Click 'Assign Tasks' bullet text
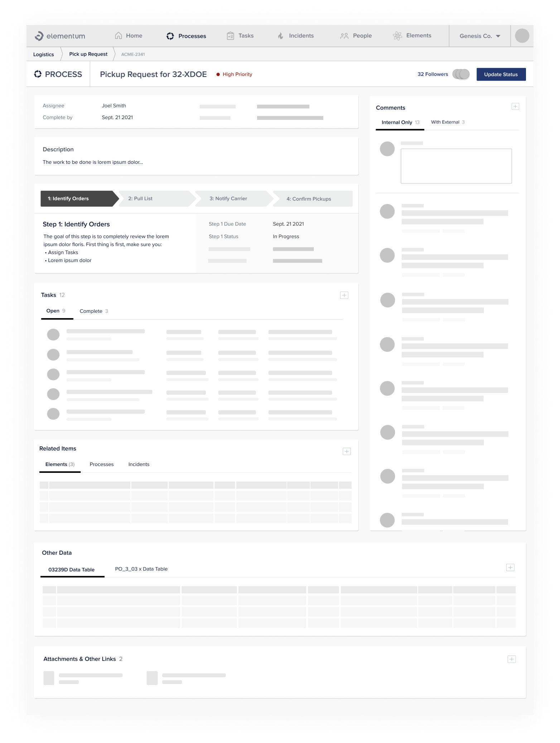Viewport: 560px width, 743px height. 63,252
